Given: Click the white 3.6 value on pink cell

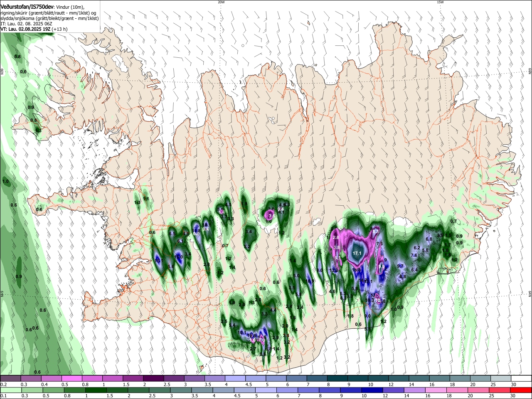Looking at the screenshot, I should [x=271, y=216].
